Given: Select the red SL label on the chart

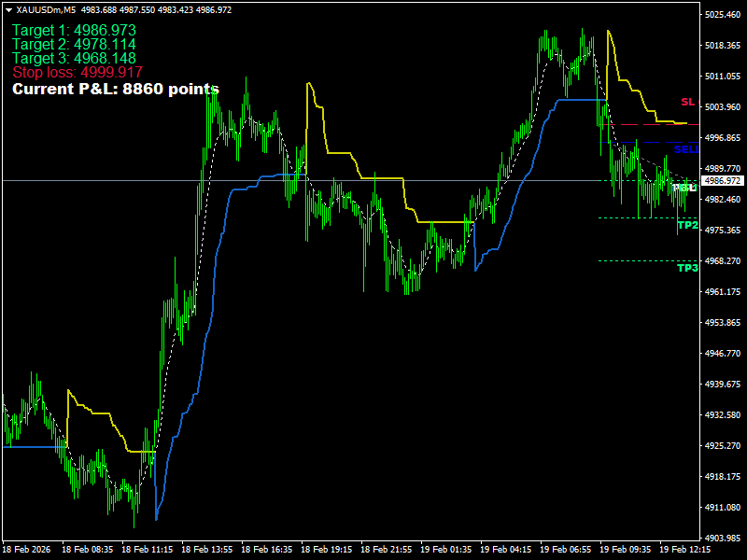Looking at the screenshot, I should coord(687,102).
